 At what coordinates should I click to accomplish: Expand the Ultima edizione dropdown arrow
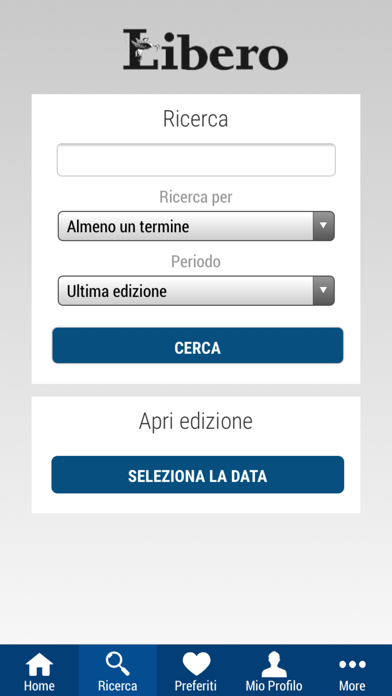(324, 291)
